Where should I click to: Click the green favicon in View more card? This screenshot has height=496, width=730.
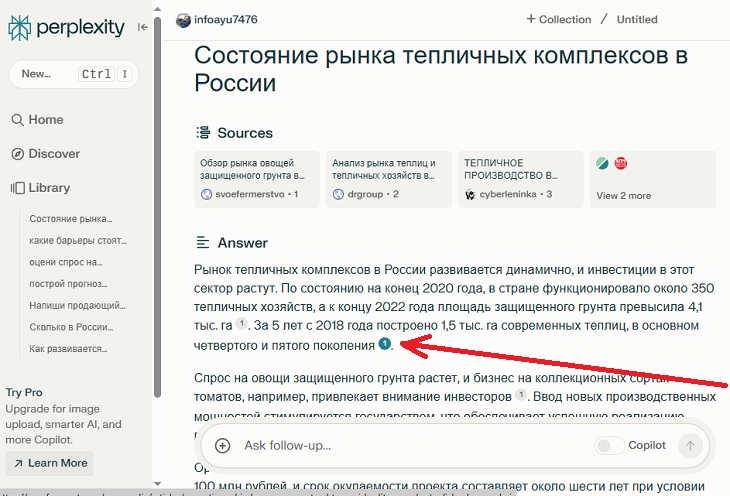(x=602, y=163)
